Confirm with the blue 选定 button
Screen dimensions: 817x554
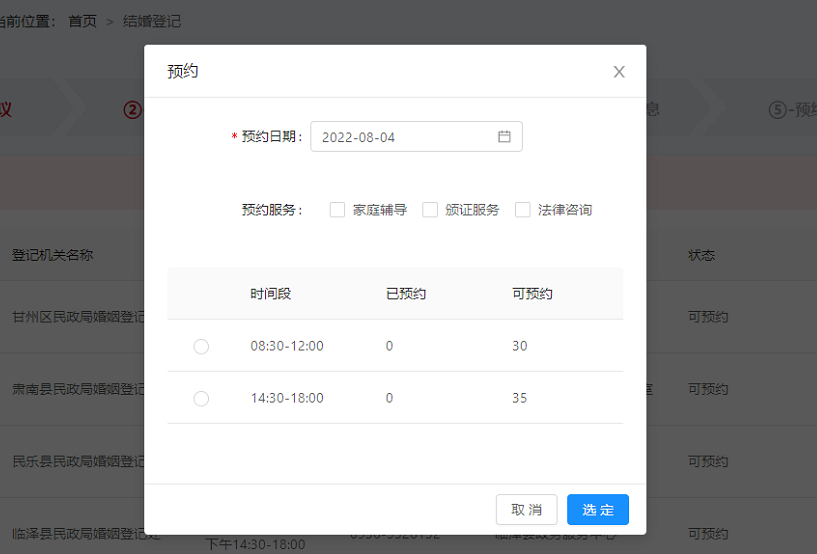(597, 510)
